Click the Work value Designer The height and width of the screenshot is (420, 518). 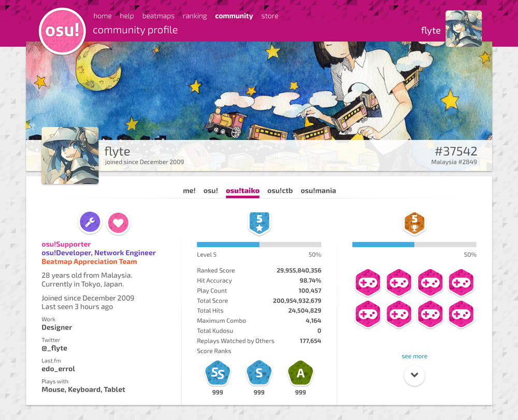pyautogui.click(x=57, y=327)
